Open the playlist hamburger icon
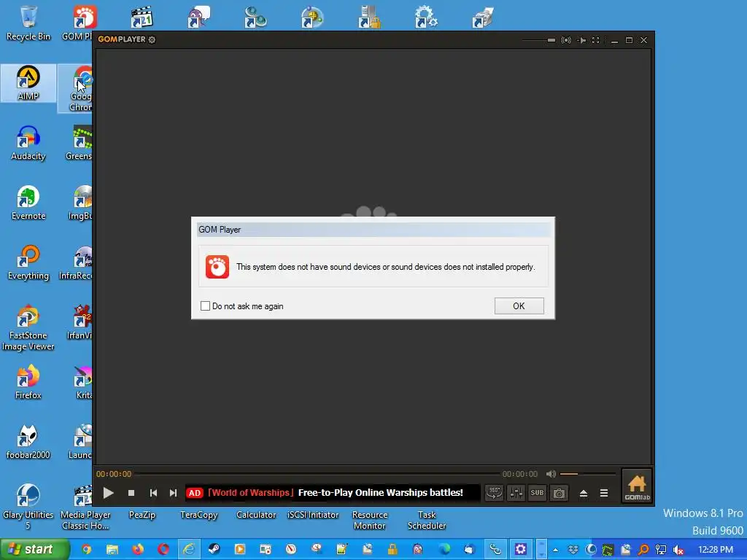This screenshot has height=560, width=747. point(603,494)
